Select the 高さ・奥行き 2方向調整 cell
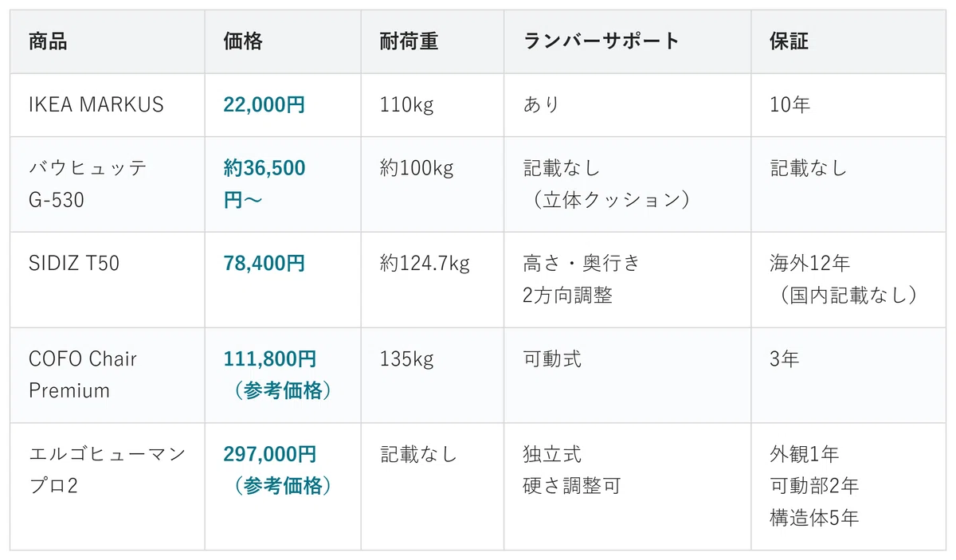956x560 pixels. 628,280
